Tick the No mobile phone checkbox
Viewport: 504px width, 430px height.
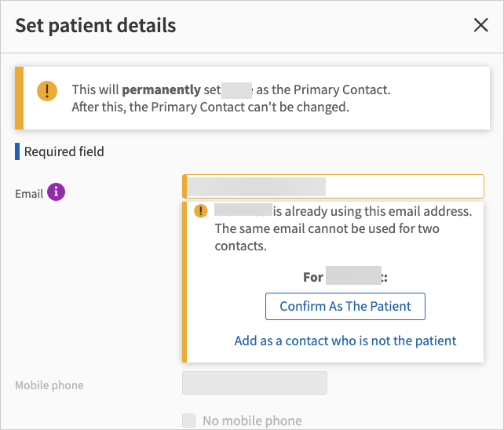point(188,421)
